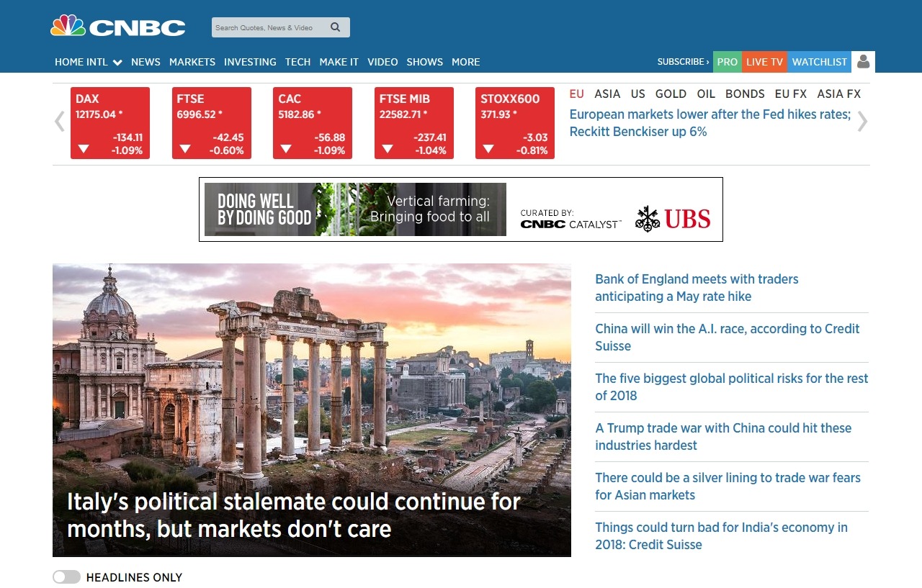Select the OIL tab

706,94
